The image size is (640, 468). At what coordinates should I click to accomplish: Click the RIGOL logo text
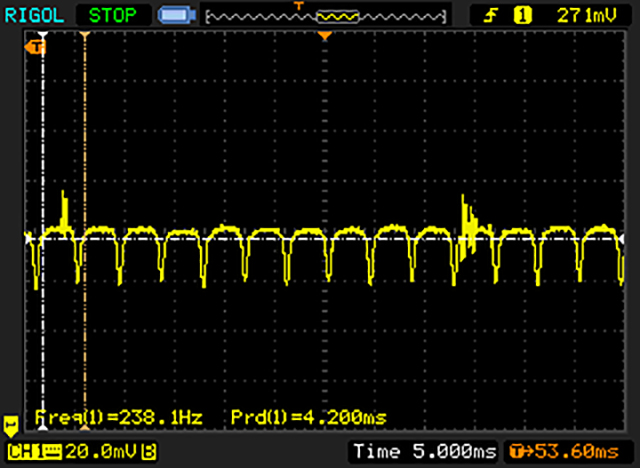coord(34,15)
